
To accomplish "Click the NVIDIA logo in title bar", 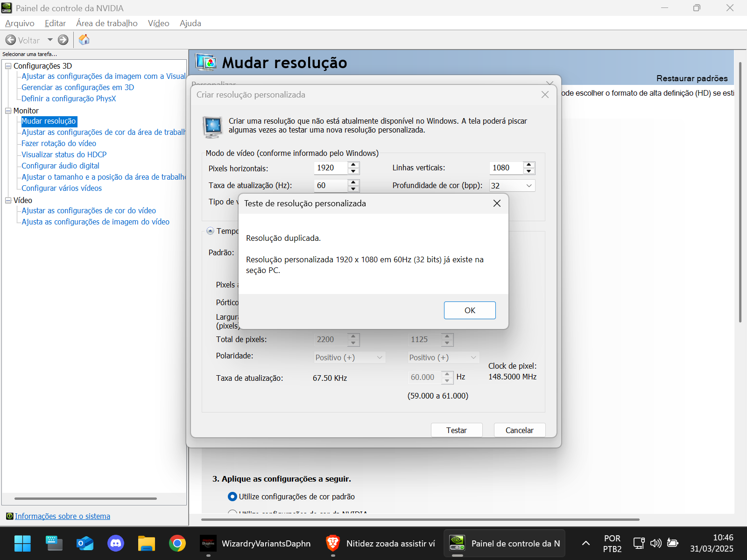I will click(7, 8).
